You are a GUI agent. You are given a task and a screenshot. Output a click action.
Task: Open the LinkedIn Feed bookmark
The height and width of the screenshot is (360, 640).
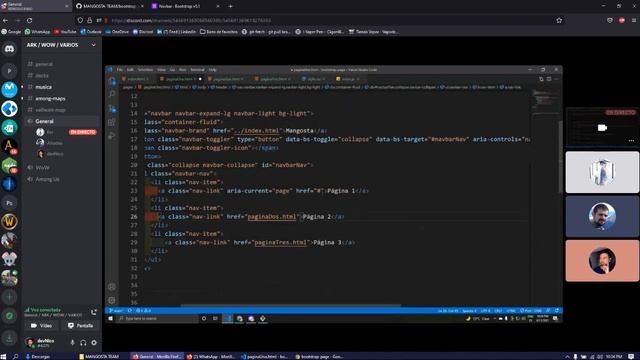point(177,31)
